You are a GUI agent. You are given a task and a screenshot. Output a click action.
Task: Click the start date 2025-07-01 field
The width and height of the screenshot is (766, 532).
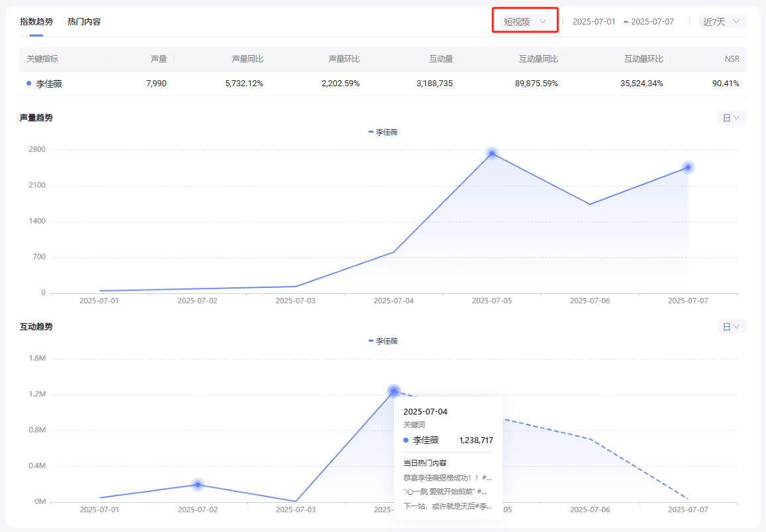594,21
